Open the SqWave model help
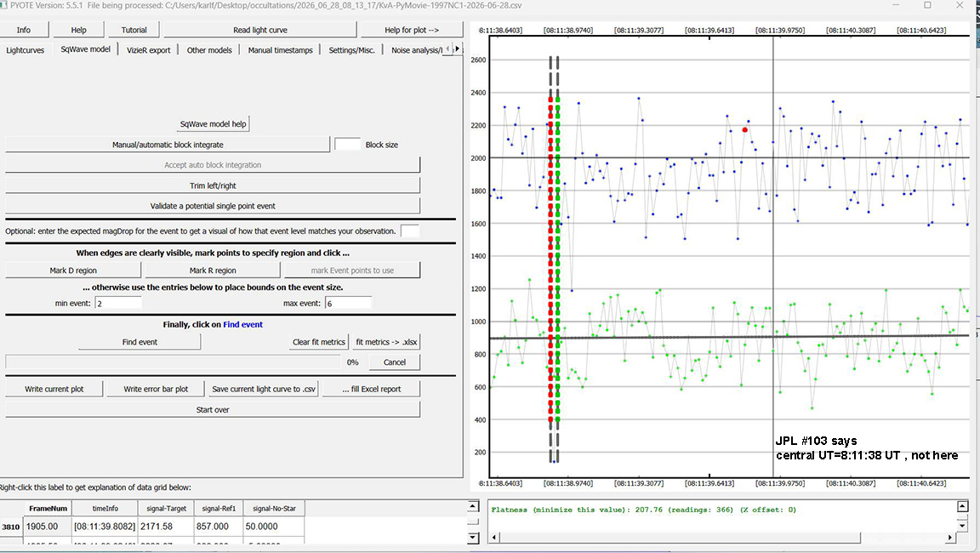Image resolution: width=980 pixels, height=553 pixels. [214, 123]
